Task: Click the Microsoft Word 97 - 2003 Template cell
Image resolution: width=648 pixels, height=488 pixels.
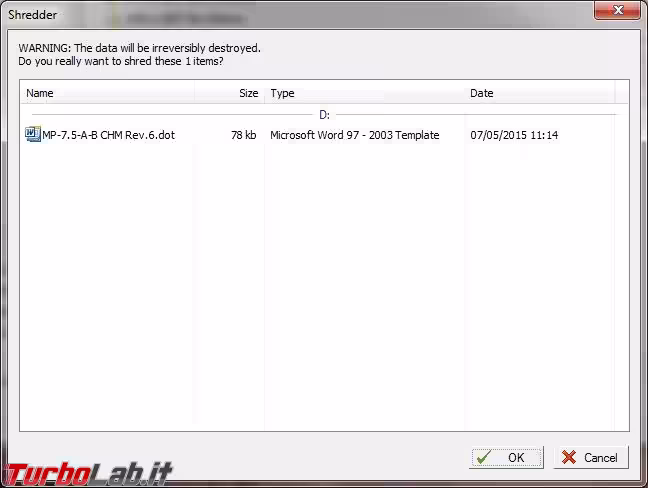Action: coord(354,135)
